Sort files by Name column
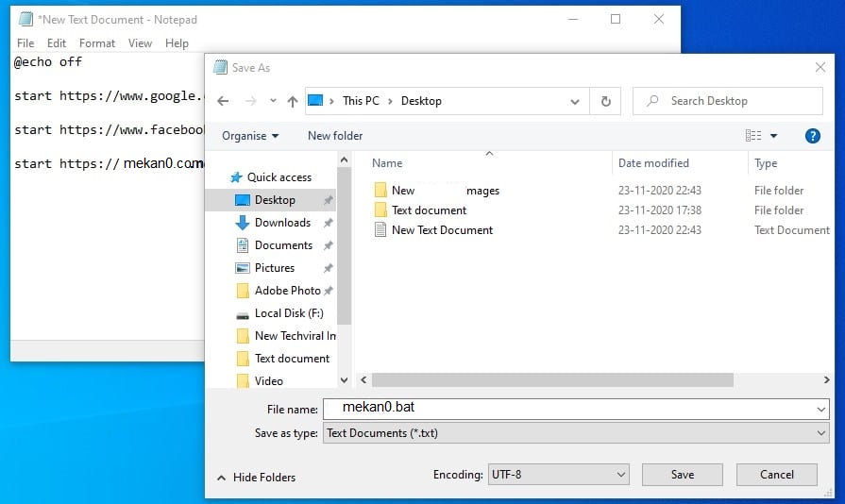This screenshot has height=504, width=845. click(x=387, y=162)
